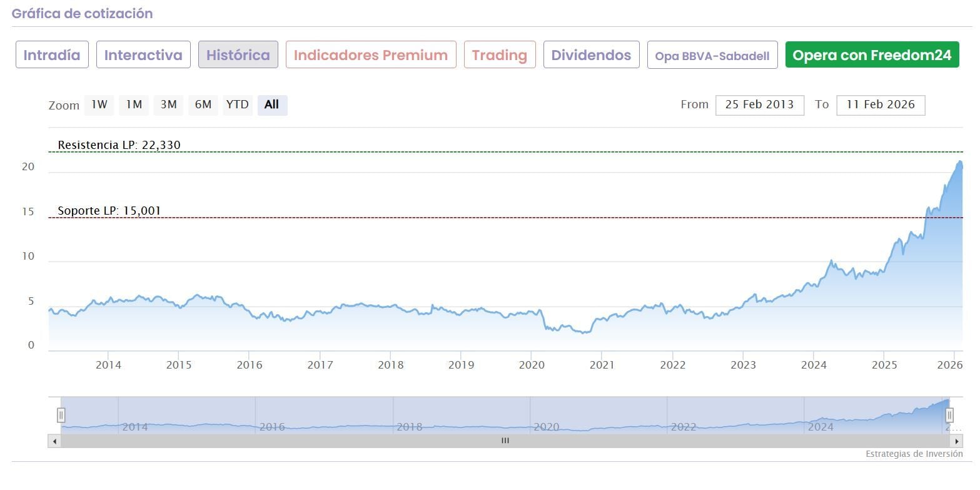The width and height of the screenshot is (980, 490).
Task: Click the left scrollbar arrow under the navigator
Action: 54,441
